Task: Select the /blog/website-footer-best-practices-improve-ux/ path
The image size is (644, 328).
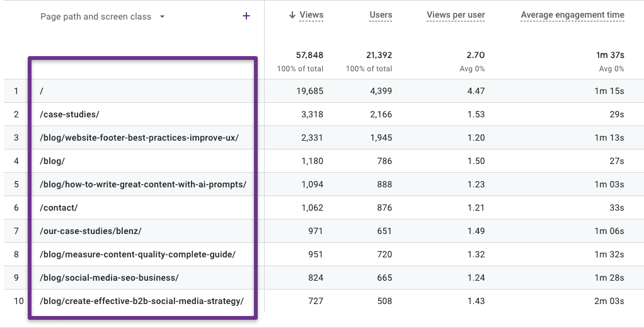Action: [139, 138]
